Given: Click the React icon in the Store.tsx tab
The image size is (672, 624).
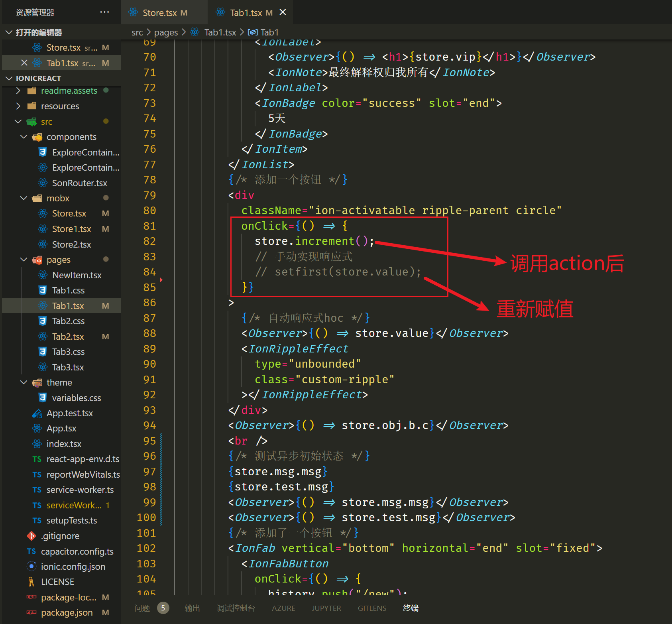Looking at the screenshot, I should click(133, 12).
